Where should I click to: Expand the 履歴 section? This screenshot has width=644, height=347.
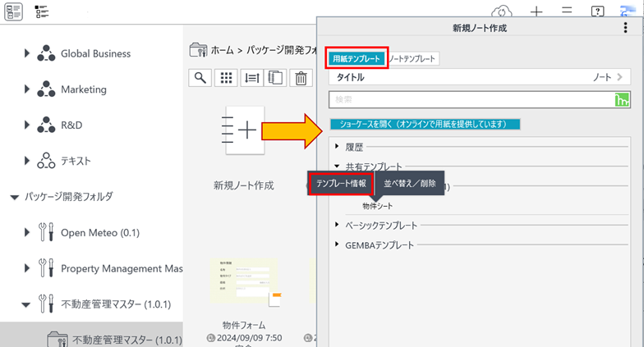pyautogui.click(x=337, y=146)
